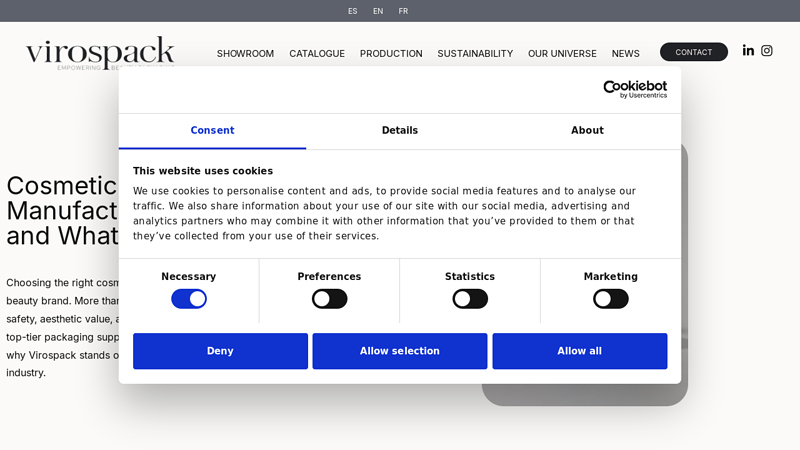
Task: Open the Showroom menu item
Action: click(x=245, y=54)
